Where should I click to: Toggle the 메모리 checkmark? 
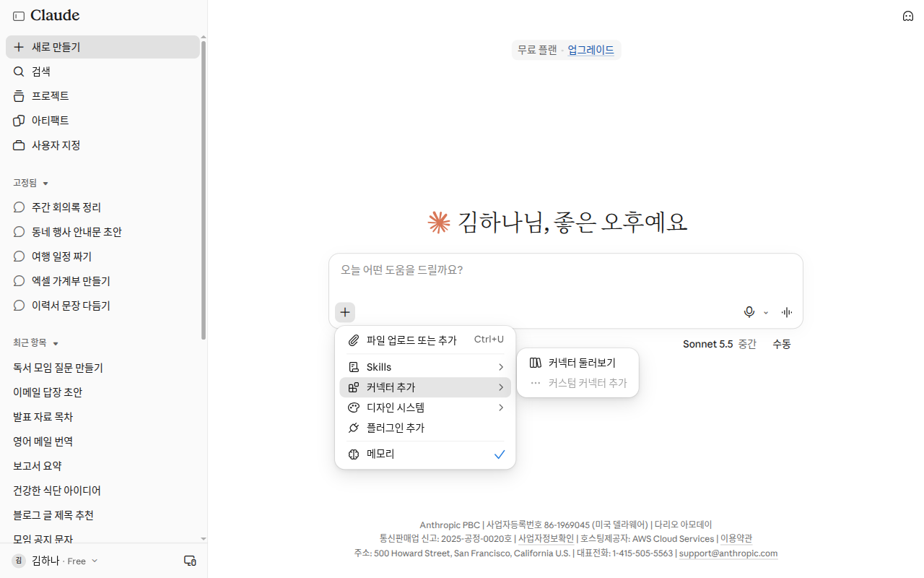pyautogui.click(x=500, y=454)
